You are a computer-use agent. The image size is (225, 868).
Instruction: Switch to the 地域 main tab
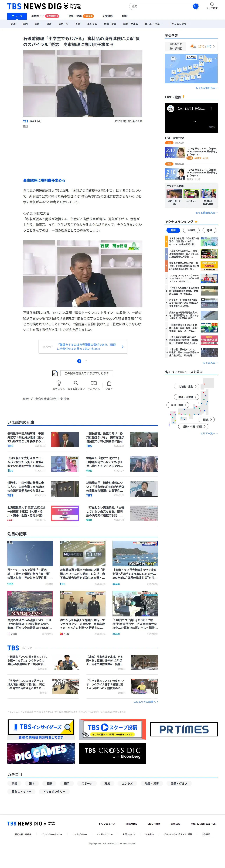point(125,16)
